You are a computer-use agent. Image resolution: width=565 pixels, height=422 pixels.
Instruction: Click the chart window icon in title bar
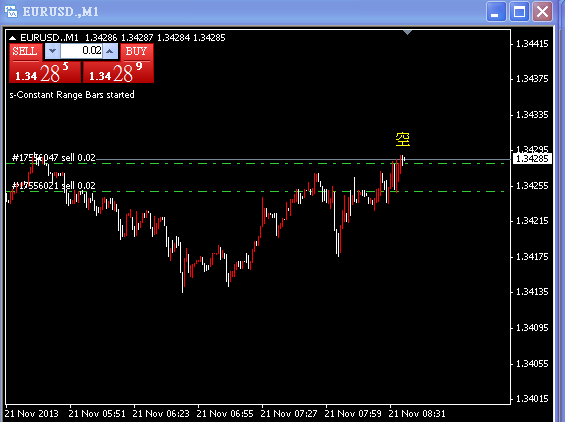coord(11,11)
